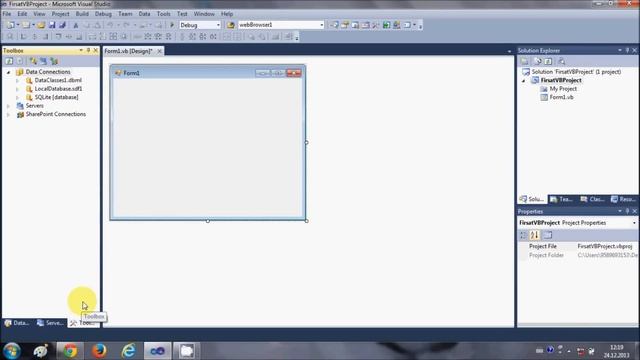Expand the LocalDatabase.sdf1 node

(17, 89)
